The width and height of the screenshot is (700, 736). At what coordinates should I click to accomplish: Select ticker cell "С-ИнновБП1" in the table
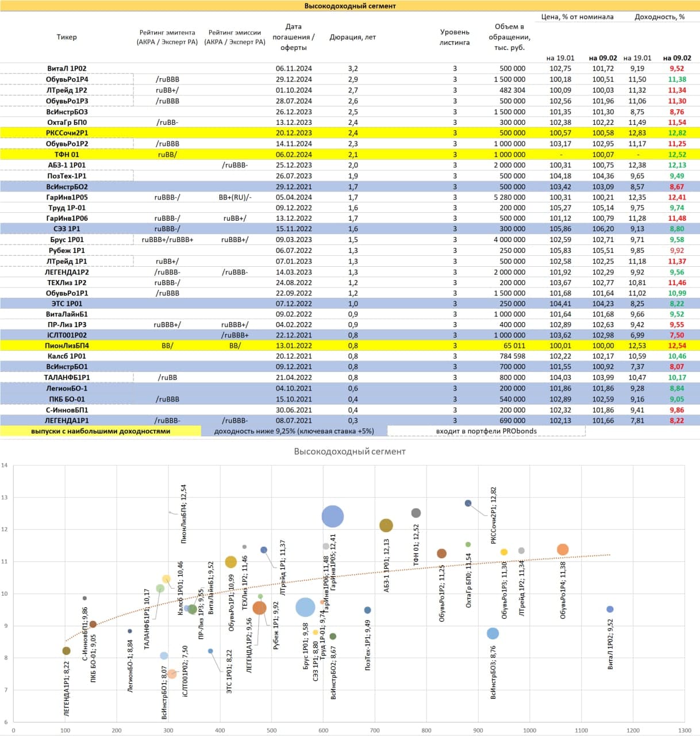[x=67, y=410]
